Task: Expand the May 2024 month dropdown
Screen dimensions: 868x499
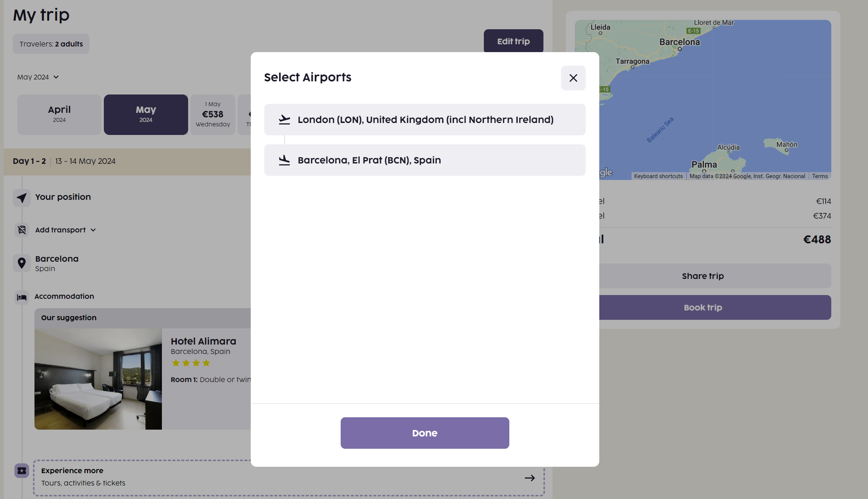Action: pos(38,77)
